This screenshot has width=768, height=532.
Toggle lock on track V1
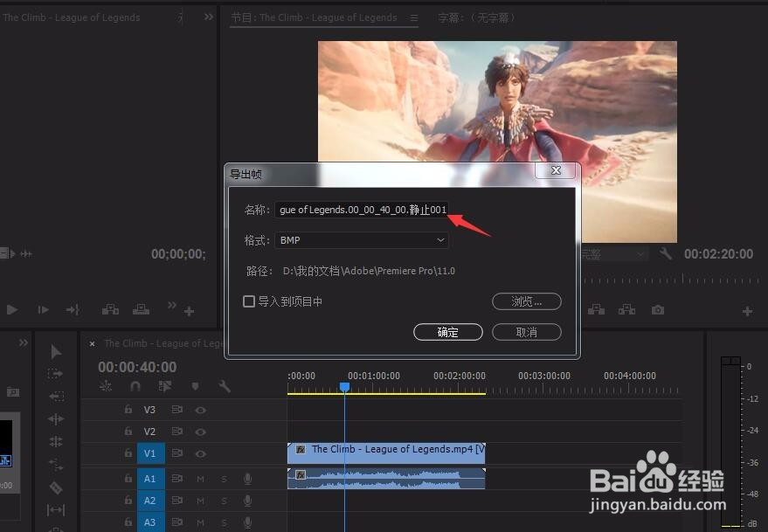[128, 453]
